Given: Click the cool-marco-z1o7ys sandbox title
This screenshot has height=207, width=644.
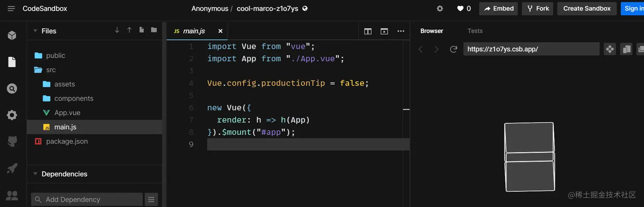Looking at the screenshot, I should [267, 9].
